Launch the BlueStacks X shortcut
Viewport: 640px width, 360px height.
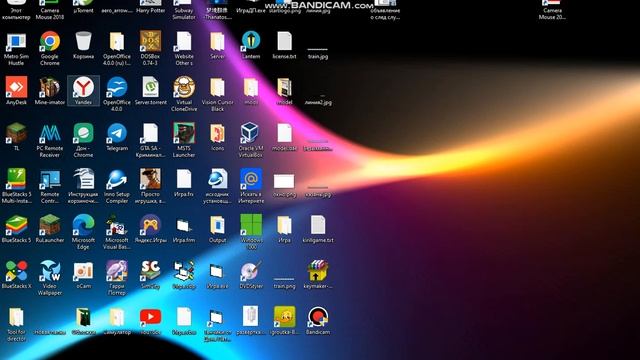pos(16,275)
